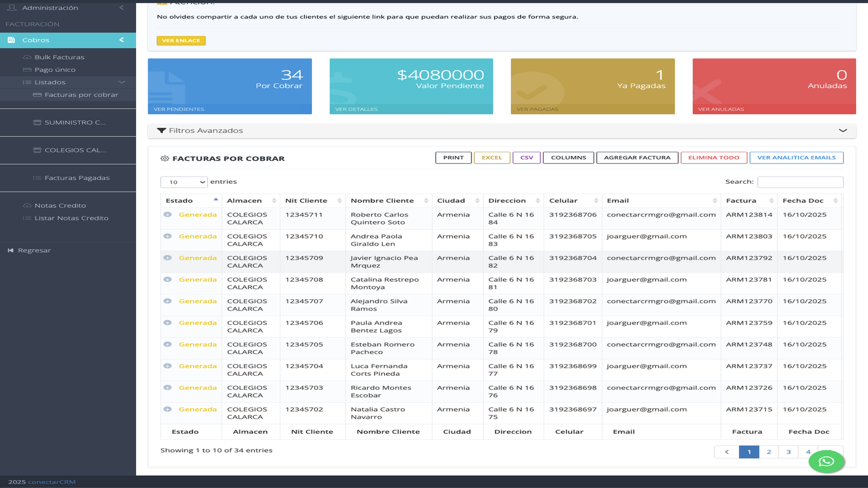Click the Notas Credito cloud icon

point(27,206)
